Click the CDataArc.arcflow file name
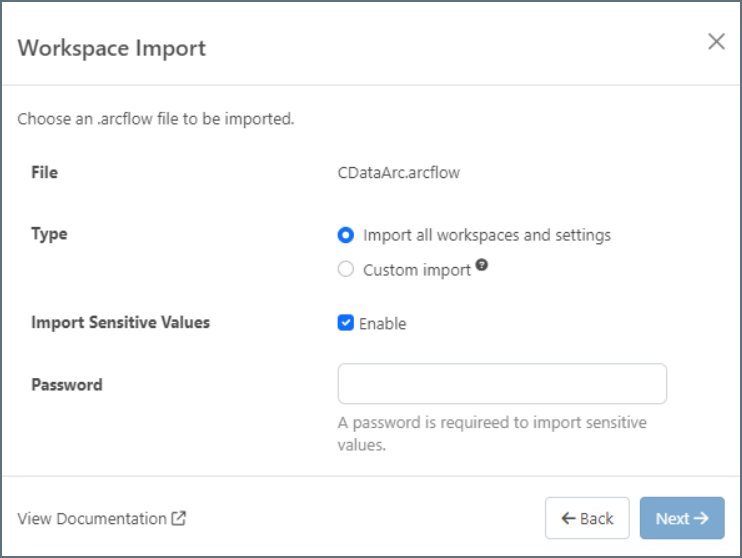The height and width of the screenshot is (558, 742). (398, 172)
